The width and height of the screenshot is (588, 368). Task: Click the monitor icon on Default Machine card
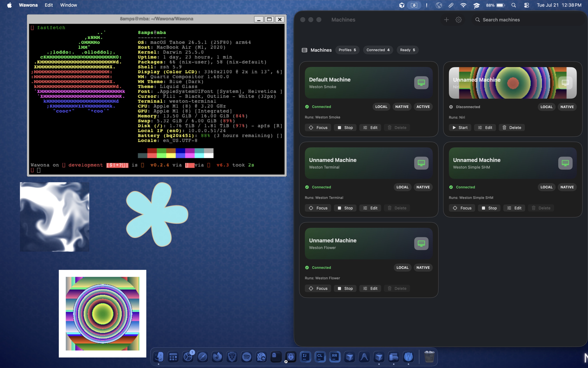pyautogui.click(x=421, y=83)
